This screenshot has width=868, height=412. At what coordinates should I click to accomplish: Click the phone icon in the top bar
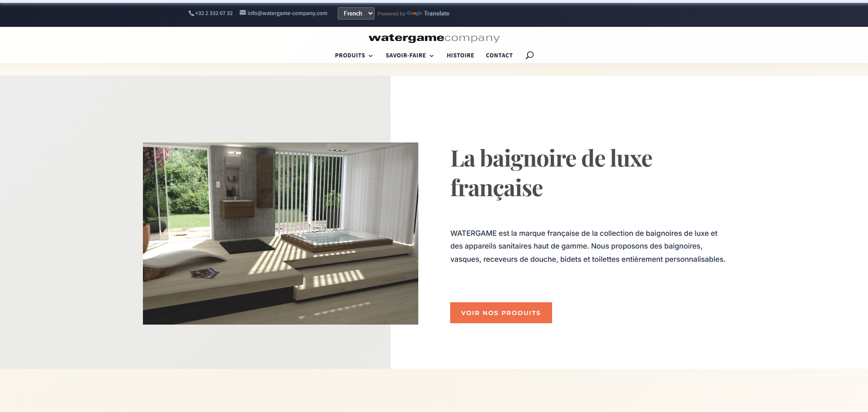tap(191, 13)
